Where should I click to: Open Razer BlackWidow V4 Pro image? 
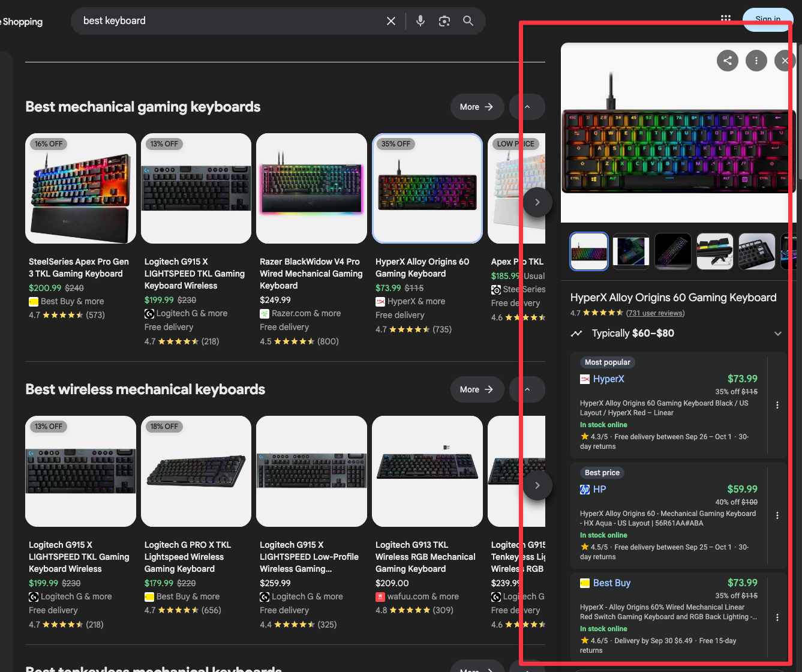[x=311, y=188]
